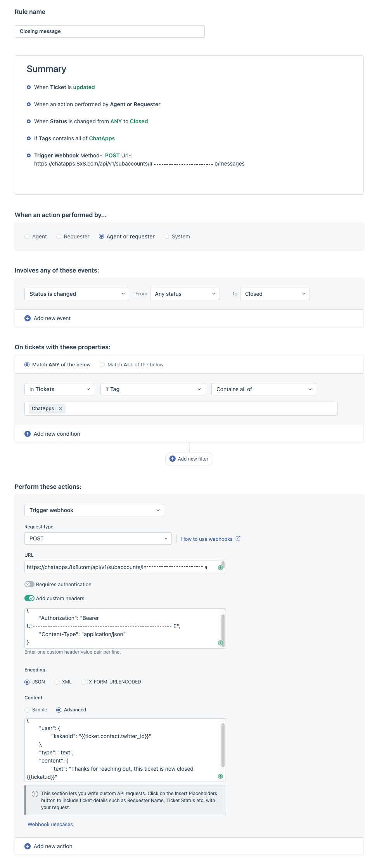This screenshot has width=377, height=868.
Task: Click the scrollbar in the Content text area
Action: (x=223, y=745)
